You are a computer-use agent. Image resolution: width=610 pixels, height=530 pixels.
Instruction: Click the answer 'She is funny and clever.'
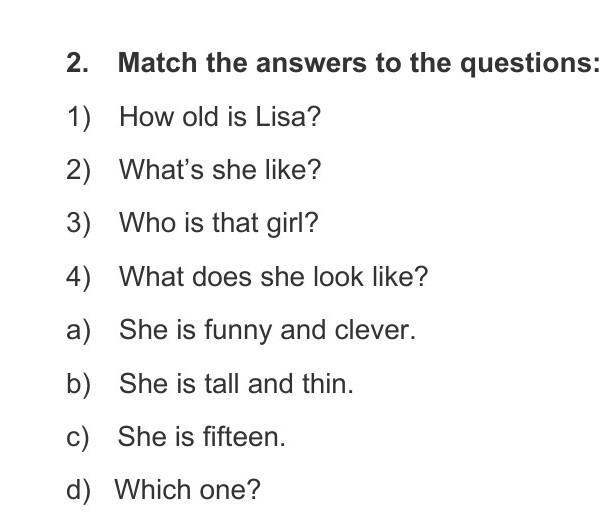pos(266,330)
